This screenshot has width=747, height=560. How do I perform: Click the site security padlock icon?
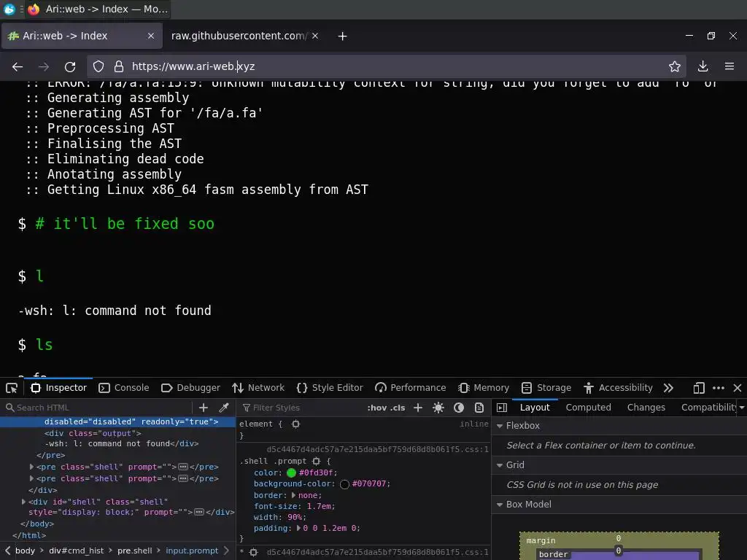pyautogui.click(x=119, y=66)
